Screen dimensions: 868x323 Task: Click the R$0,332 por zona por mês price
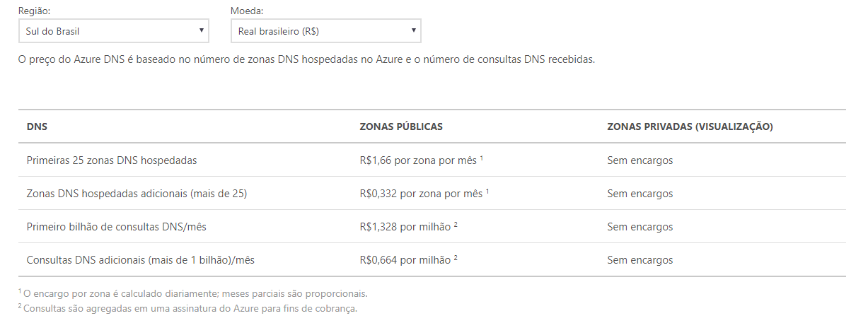tap(421, 194)
